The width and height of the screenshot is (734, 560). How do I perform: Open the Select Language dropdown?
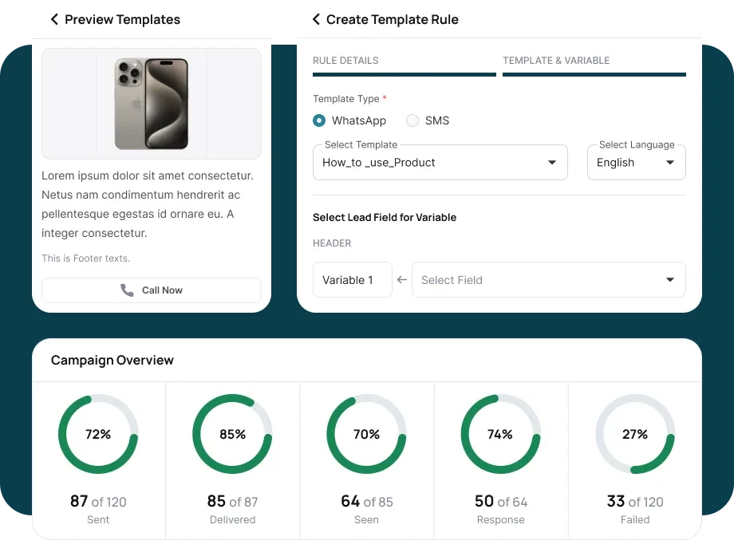click(x=636, y=163)
